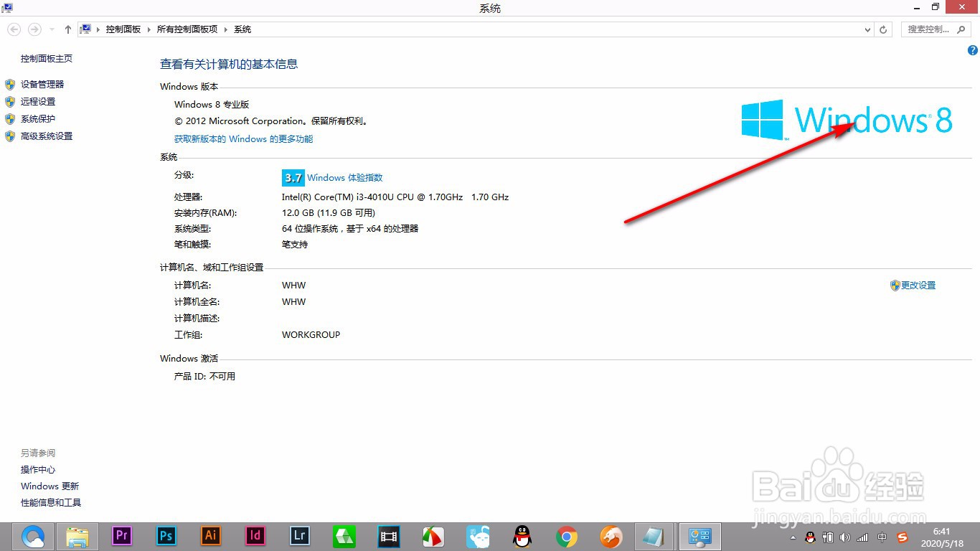The width and height of the screenshot is (980, 551).
Task: Select 笔支持 pen and touch value
Action: (295, 245)
